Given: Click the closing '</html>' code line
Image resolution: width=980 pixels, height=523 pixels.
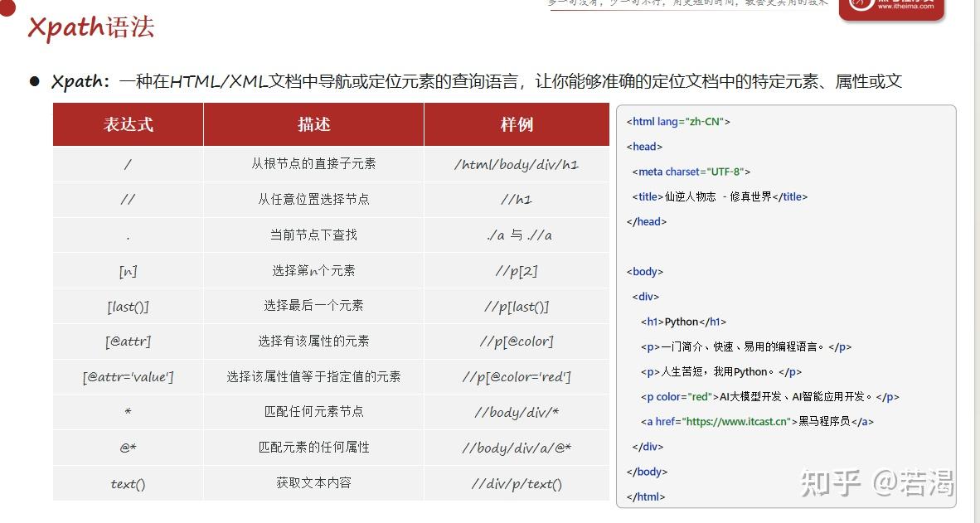Looking at the screenshot, I should click(x=646, y=496).
